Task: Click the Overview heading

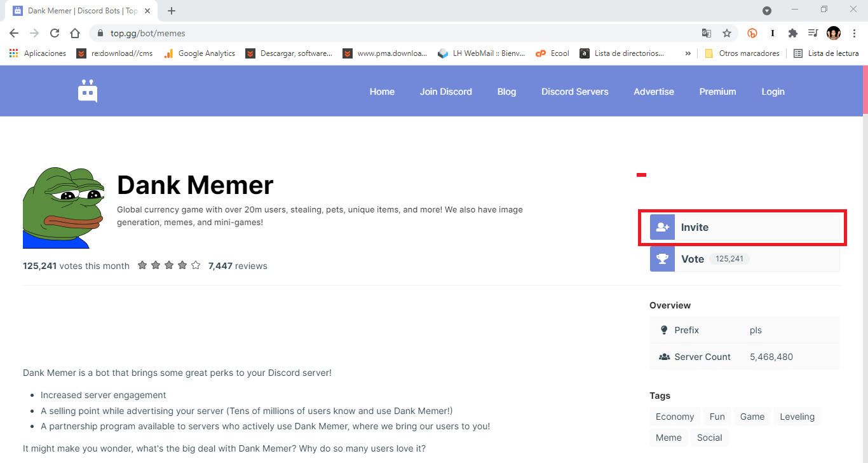Action: click(x=670, y=305)
